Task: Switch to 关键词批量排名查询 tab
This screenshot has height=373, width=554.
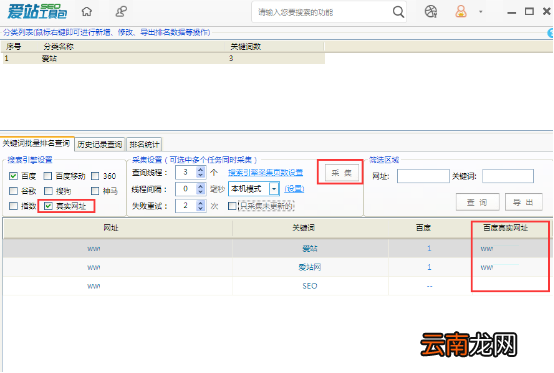Action: tap(36, 143)
